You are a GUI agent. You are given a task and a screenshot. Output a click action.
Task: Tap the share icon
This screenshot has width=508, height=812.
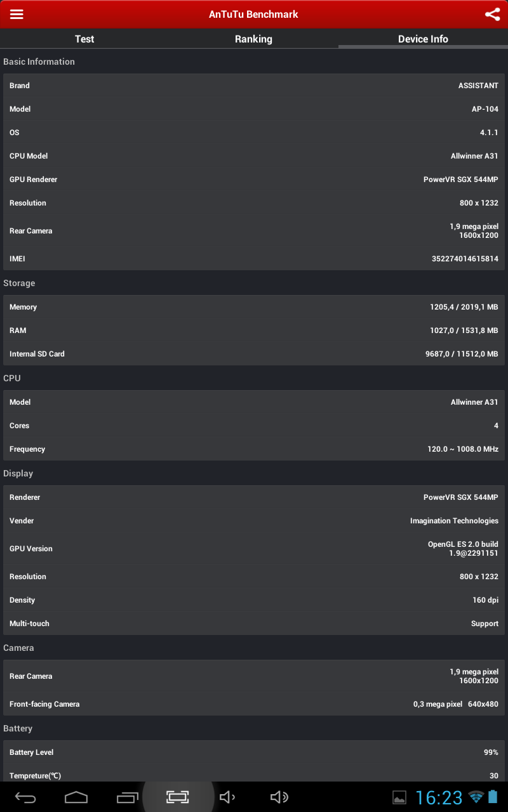pyautogui.click(x=492, y=14)
